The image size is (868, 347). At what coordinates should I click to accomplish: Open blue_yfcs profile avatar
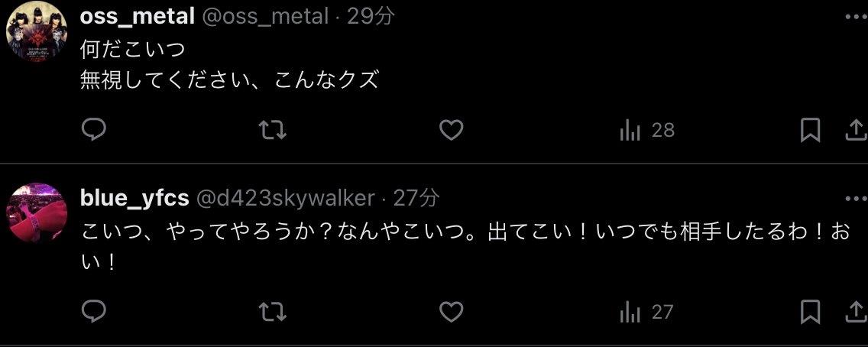tap(37, 213)
